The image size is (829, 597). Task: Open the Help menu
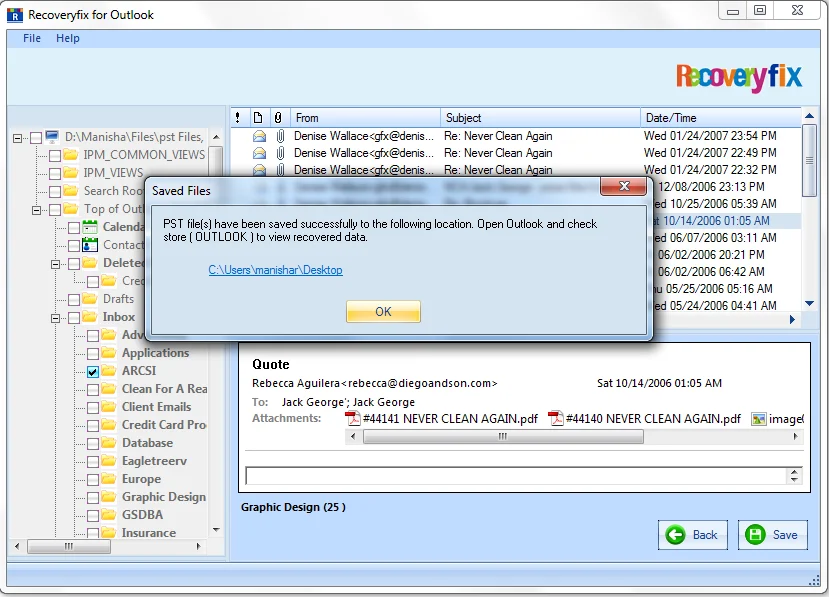tap(68, 38)
